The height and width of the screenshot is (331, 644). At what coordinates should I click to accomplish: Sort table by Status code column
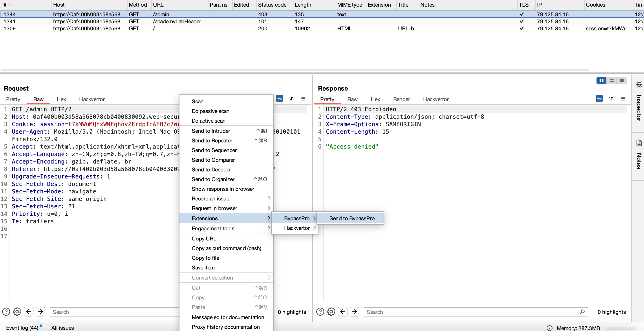274,5
